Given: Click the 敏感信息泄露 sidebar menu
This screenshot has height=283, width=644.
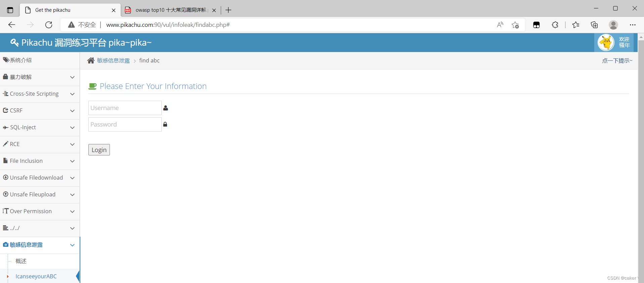Looking at the screenshot, I should pyautogui.click(x=40, y=245).
